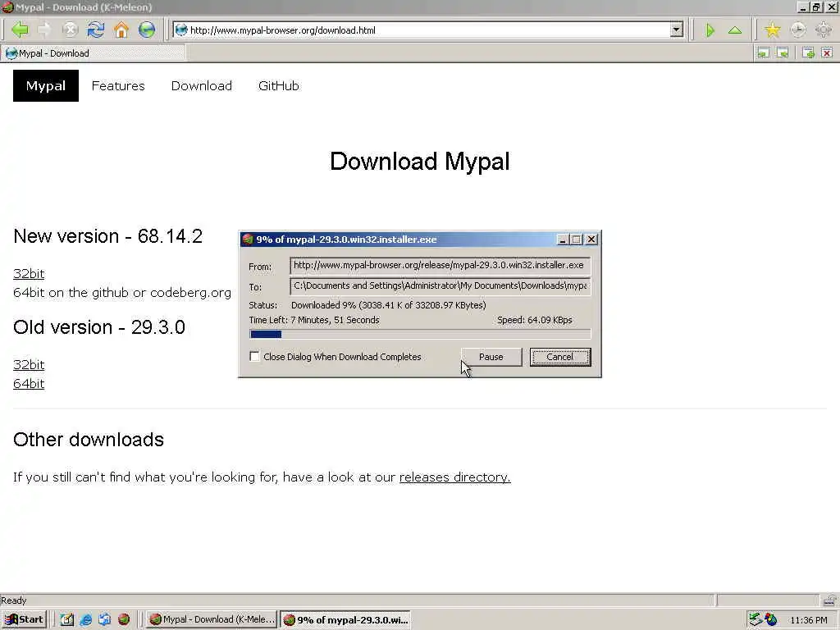This screenshot has height=630, width=840.
Task: Click the 32bit link under Old version
Action: pos(29,365)
